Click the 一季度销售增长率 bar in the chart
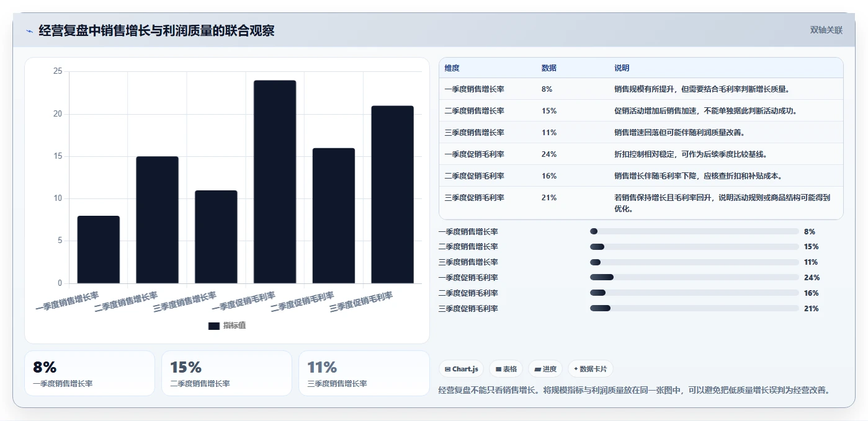This screenshot has width=868, height=421. point(98,250)
